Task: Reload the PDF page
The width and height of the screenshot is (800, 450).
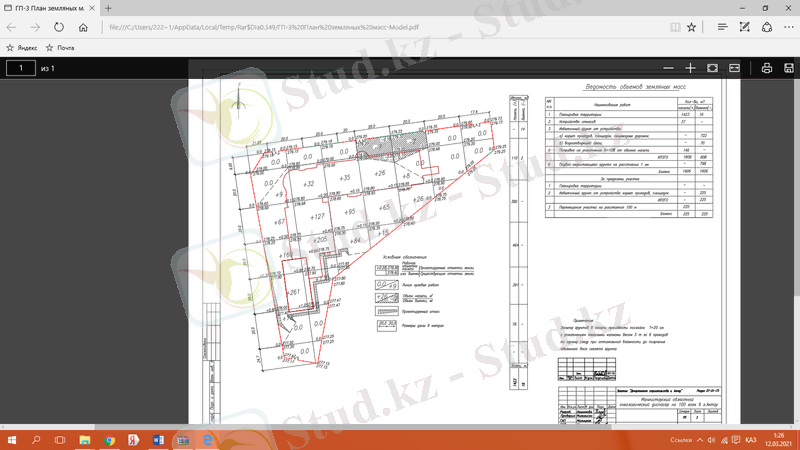Action: [59, 27]
